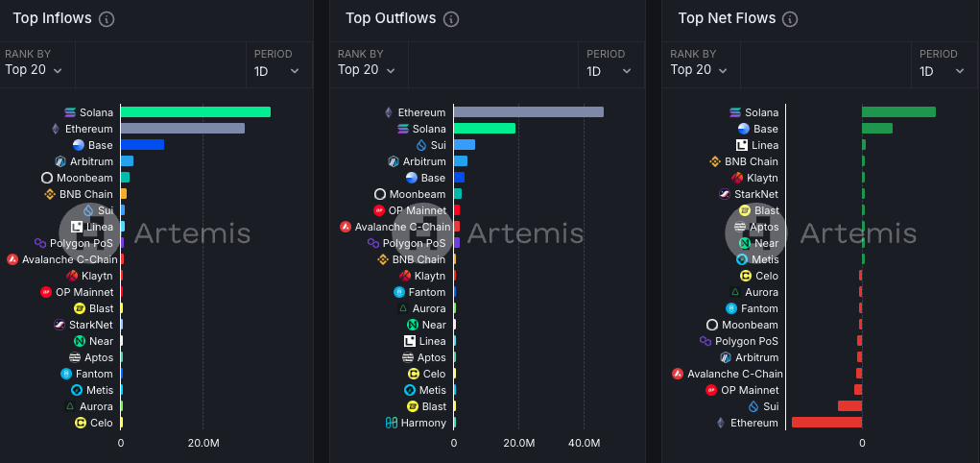Click the Arbitrum label in Top Net Flows
The image size is (980, 463).
click(x=757, y=357)
